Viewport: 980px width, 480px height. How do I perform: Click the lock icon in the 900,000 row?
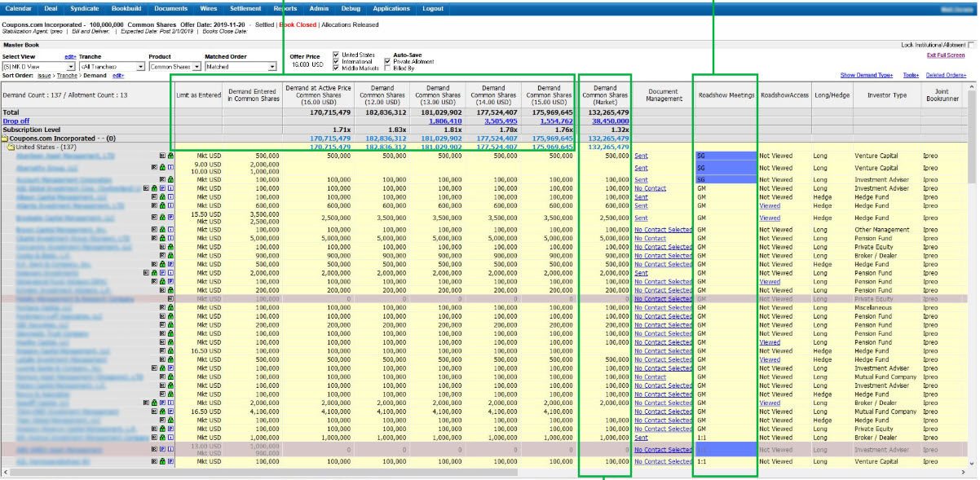(170, 256)
